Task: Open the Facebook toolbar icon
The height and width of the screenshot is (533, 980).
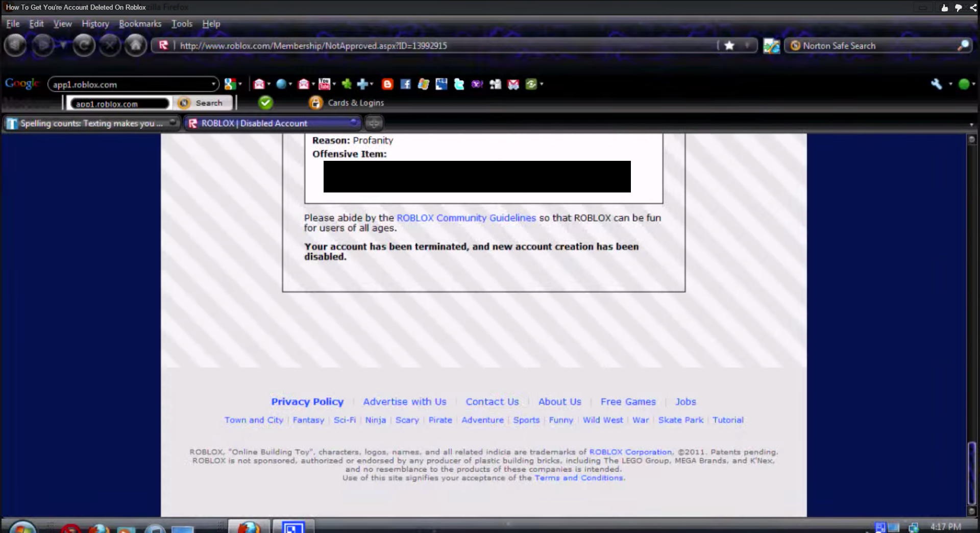Action: click(405, 84)
